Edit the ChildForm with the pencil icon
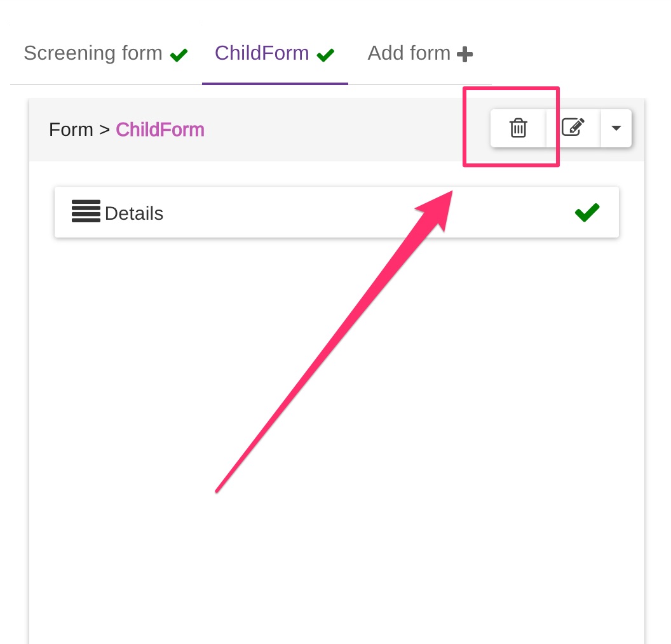 pos(573,128)
